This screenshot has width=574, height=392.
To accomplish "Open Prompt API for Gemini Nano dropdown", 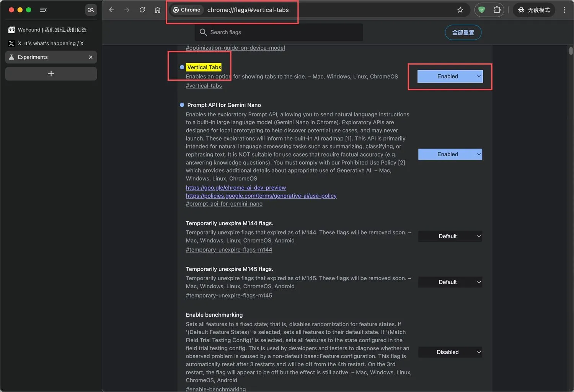I will point(450,154).
